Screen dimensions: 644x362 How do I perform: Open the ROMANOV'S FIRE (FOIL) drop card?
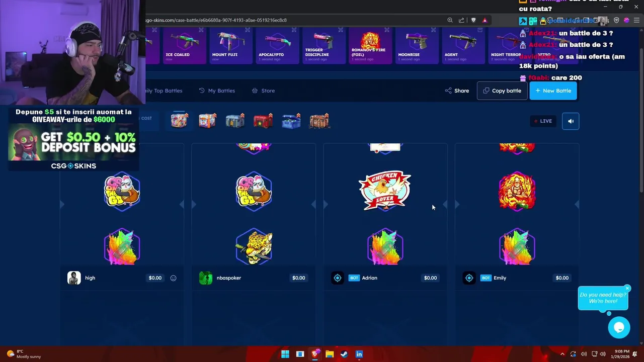(370, 45)
